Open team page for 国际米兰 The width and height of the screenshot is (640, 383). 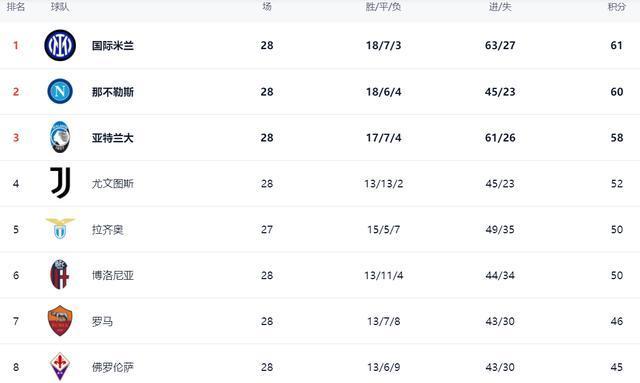113,45
